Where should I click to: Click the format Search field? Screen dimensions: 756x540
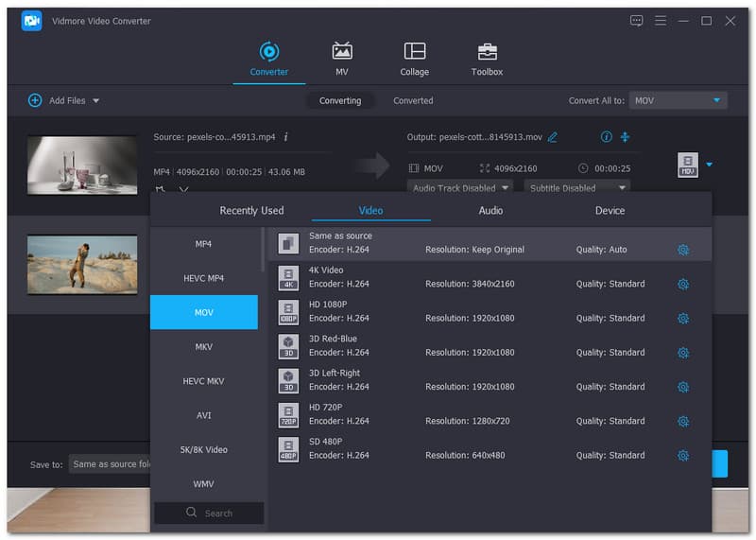click(x=210, y=513)
